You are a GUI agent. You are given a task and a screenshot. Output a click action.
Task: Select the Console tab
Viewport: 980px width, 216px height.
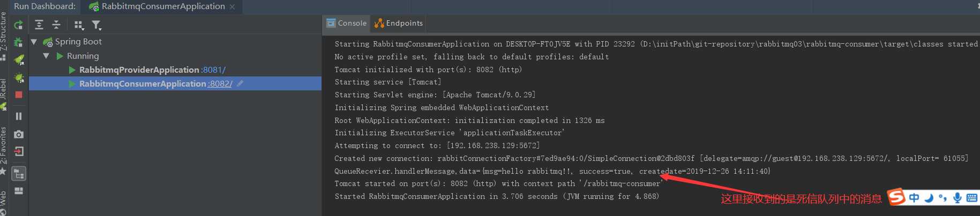click(x=347, y=23)
